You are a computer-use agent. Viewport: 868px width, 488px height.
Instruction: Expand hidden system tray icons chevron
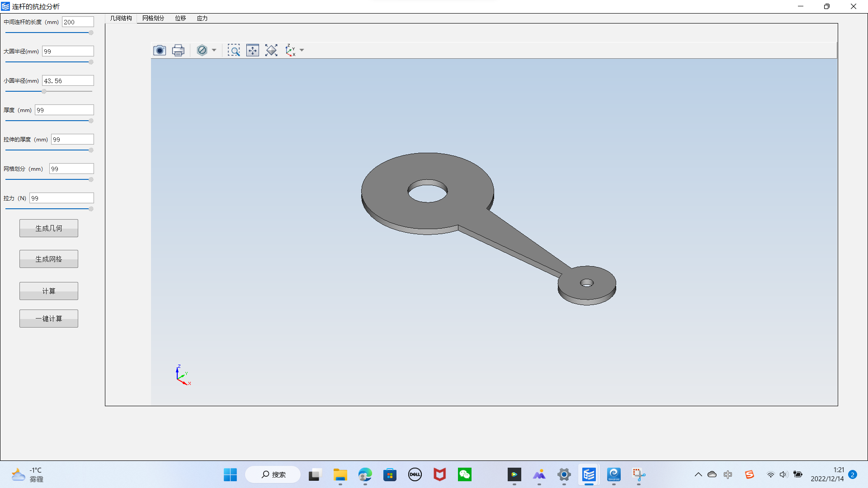(698, 474)
